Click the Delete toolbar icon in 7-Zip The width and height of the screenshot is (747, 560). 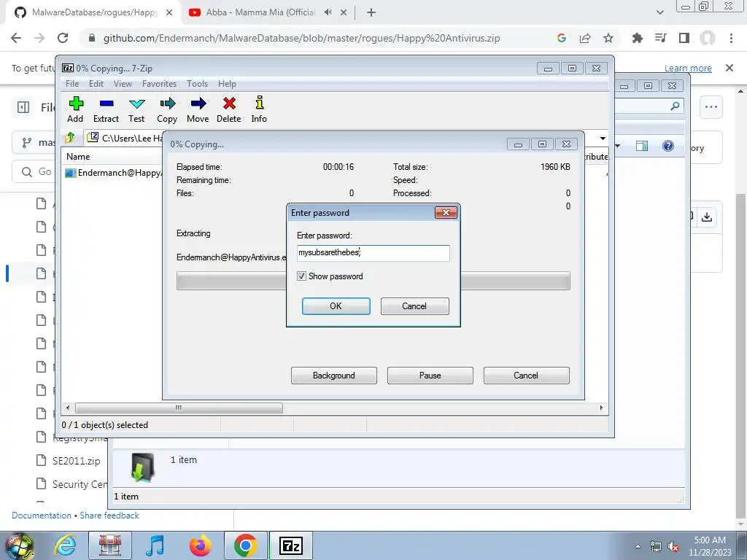pos(228,109)
